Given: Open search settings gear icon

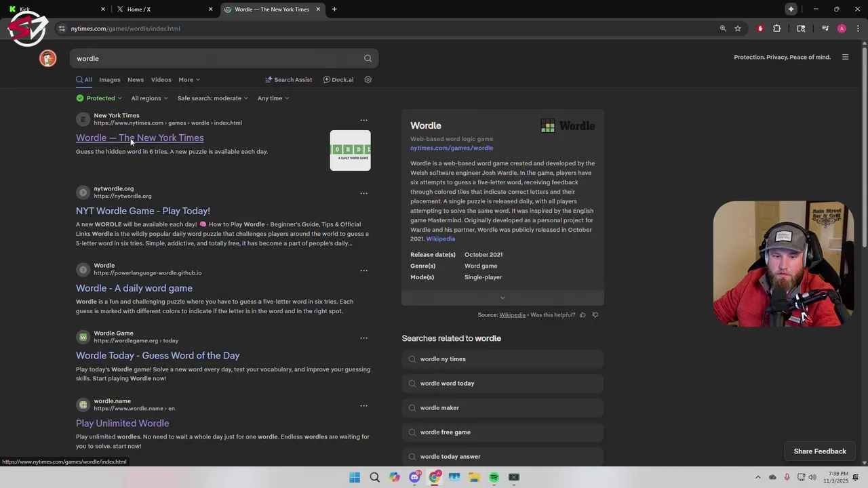Looking at the screenshot, I should [x=368, y=79].
